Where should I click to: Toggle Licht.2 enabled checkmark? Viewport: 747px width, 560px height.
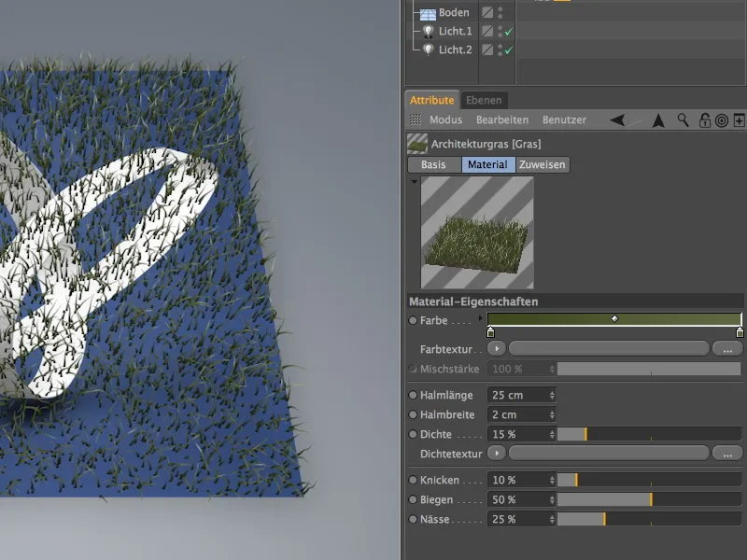[507, 49]
